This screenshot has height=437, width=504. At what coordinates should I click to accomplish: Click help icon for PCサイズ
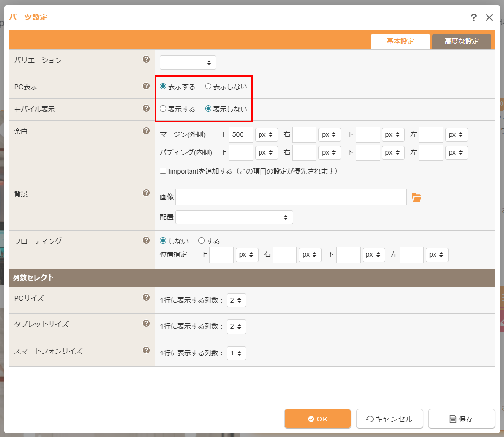tap(146, 297)
